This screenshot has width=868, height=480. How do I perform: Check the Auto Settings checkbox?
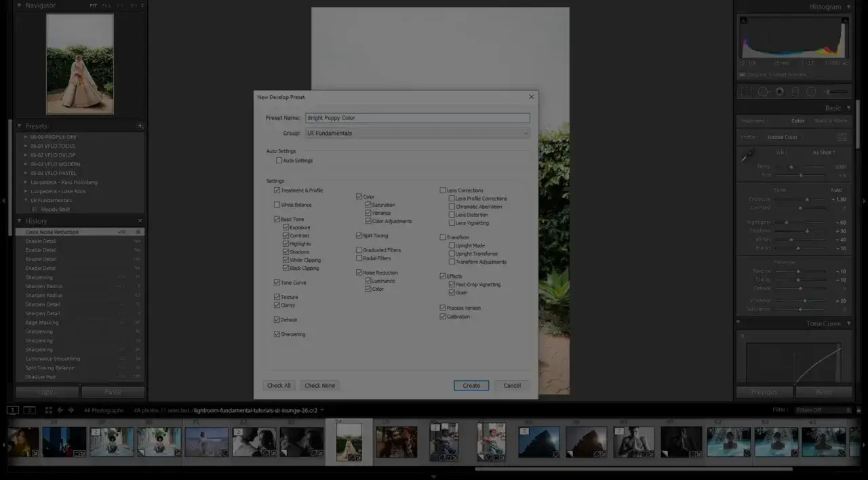(x=279, y=161)
